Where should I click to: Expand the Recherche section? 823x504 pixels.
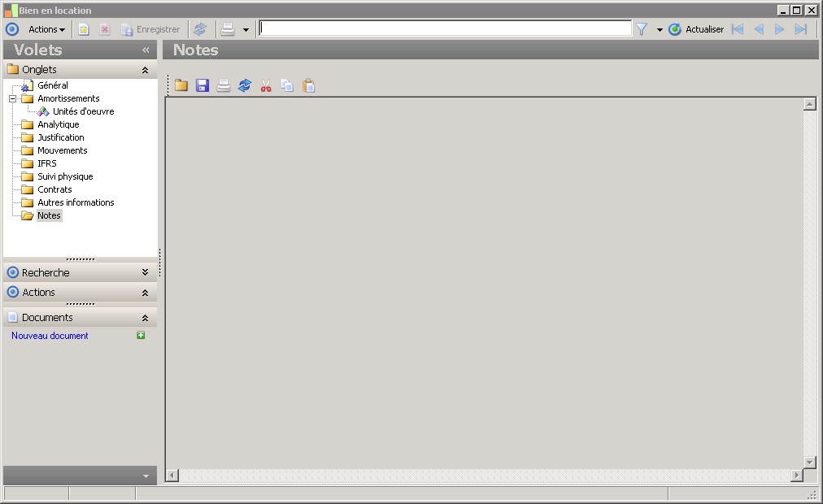(145, 272)
